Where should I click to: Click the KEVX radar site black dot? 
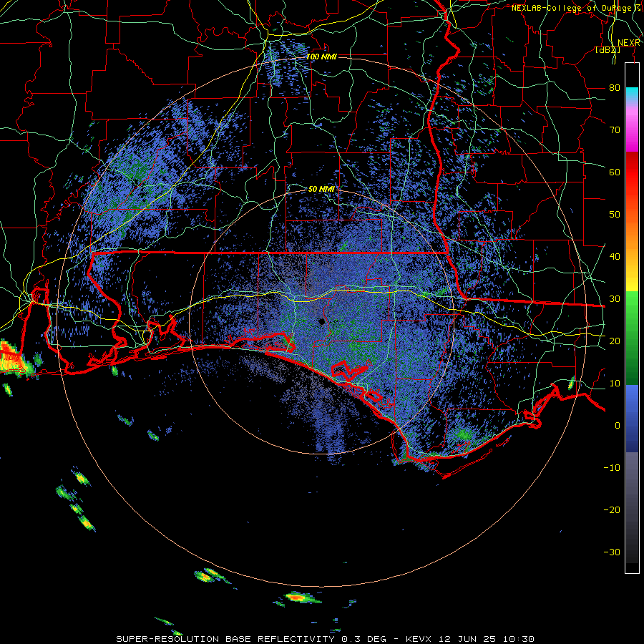[321, 321]
